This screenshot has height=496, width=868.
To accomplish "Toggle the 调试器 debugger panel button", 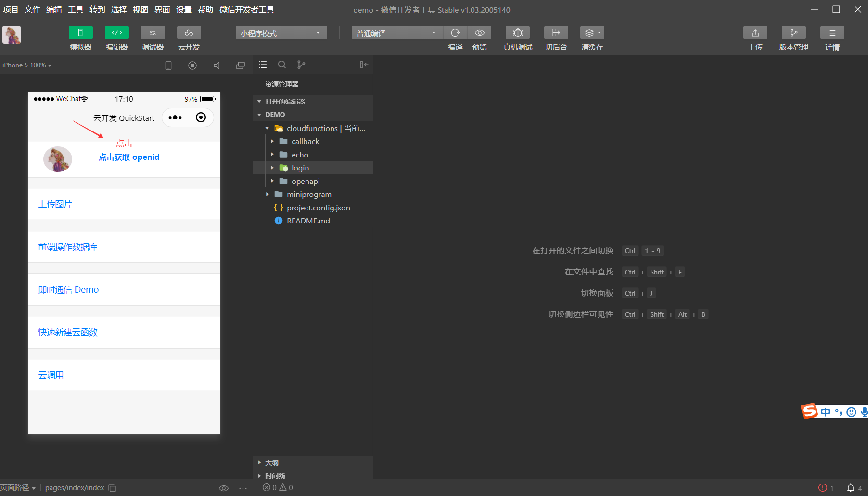I will [153, 33].
